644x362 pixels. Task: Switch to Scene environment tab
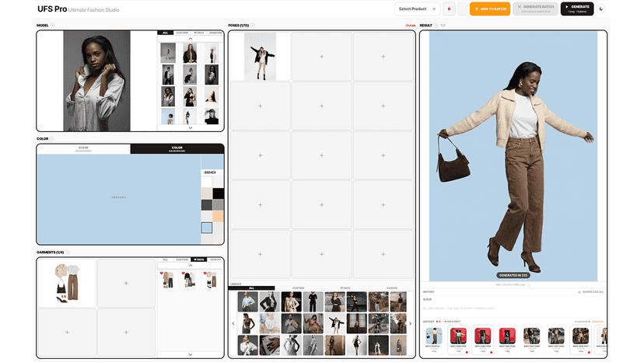(x=83, y=149)
